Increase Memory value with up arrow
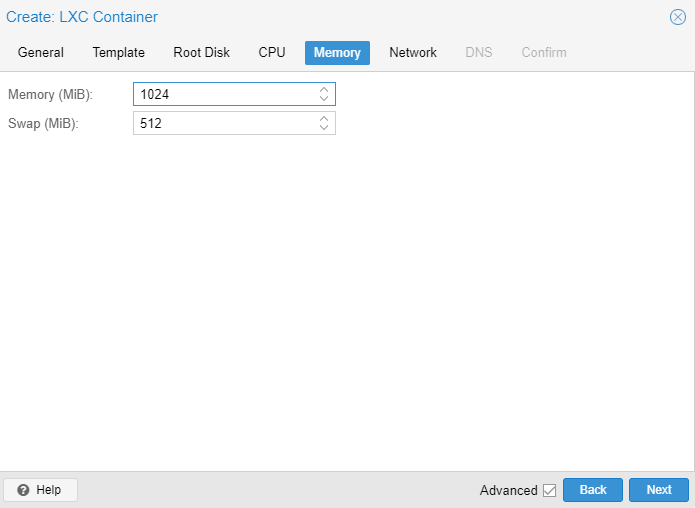The image size is (695, 508). click(x=324, y=90)
